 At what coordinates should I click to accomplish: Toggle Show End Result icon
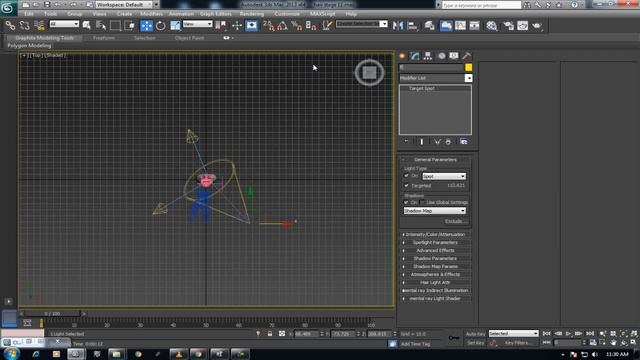[422, 142]
